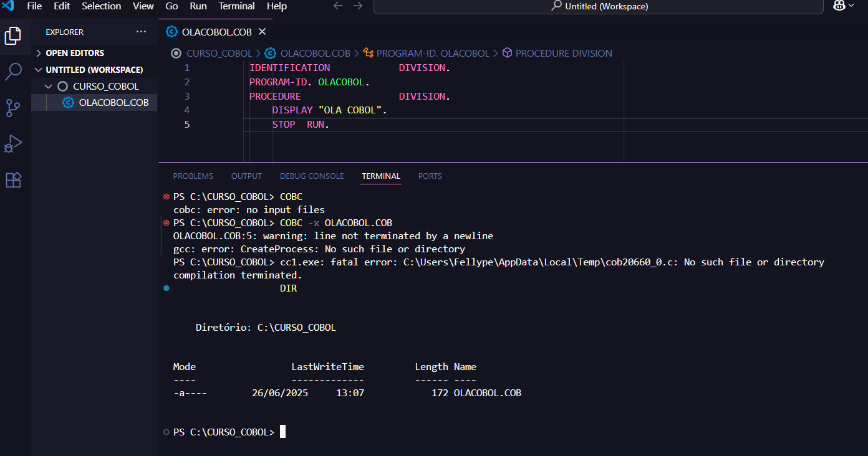868x456 pixels.
Task: Open the Help menu
Action: [277, 6]
